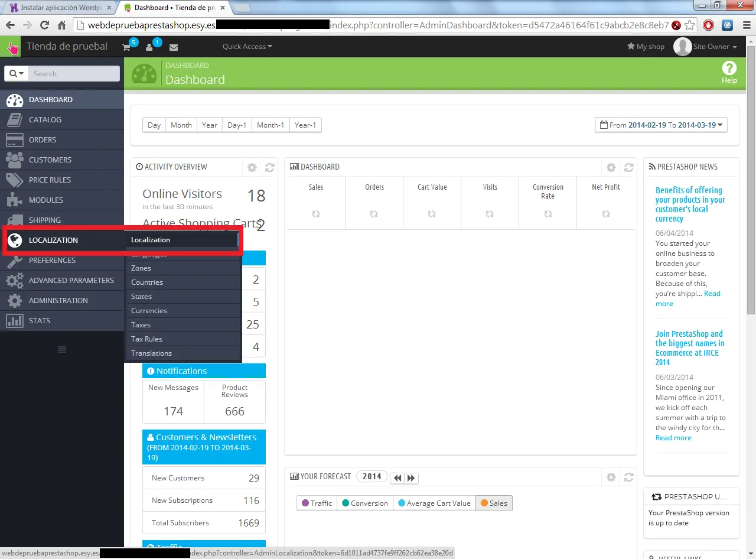Bookmark this page with star icon
This screenshot has width=756, height=559.
tap(689, 25)
